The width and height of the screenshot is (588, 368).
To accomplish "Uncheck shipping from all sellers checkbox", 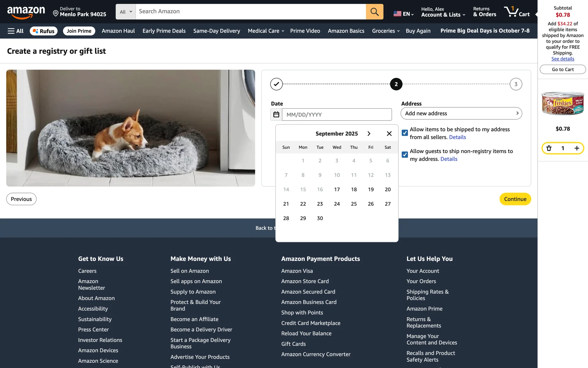I will click(x=405, y=133).
